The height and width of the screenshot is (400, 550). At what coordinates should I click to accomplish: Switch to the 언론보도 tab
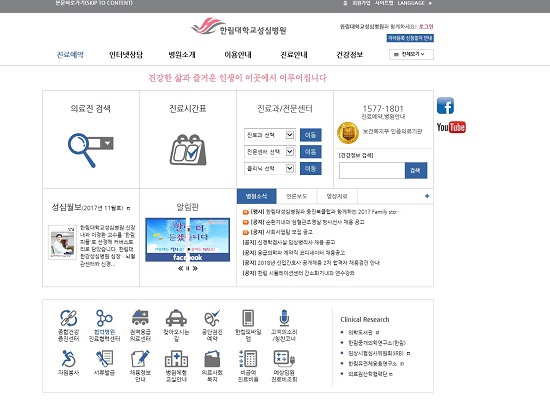(296, 196)
